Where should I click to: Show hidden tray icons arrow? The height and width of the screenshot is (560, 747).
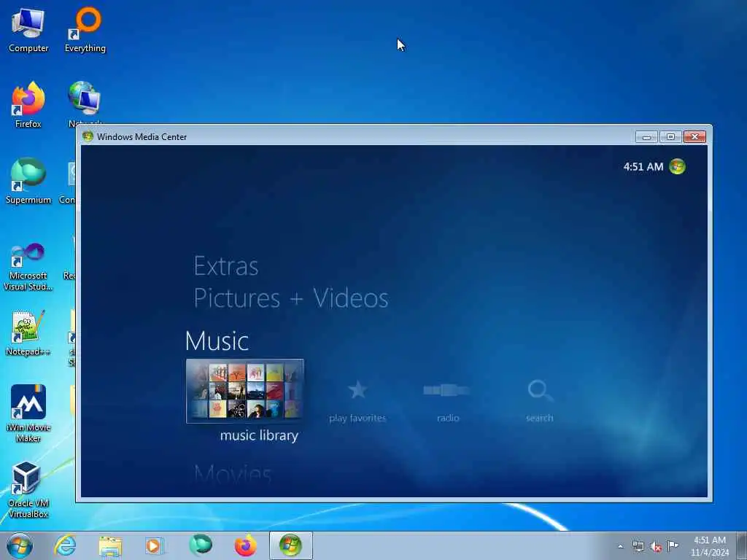(x=620, y=547)
